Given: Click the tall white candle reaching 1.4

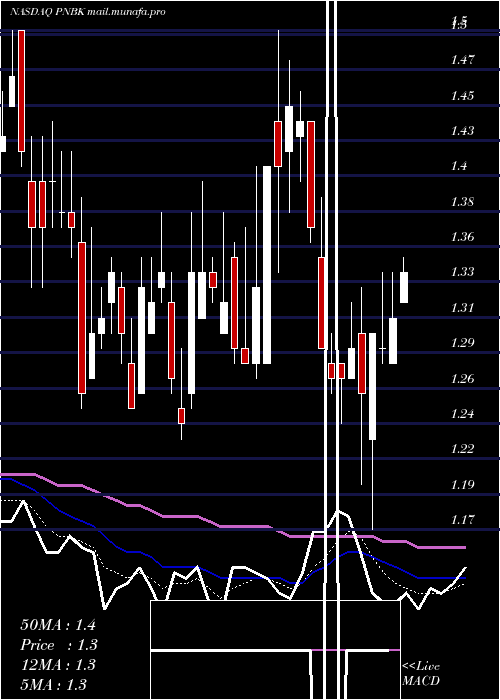Looking at the screenshot, I should tap(267, 265).
